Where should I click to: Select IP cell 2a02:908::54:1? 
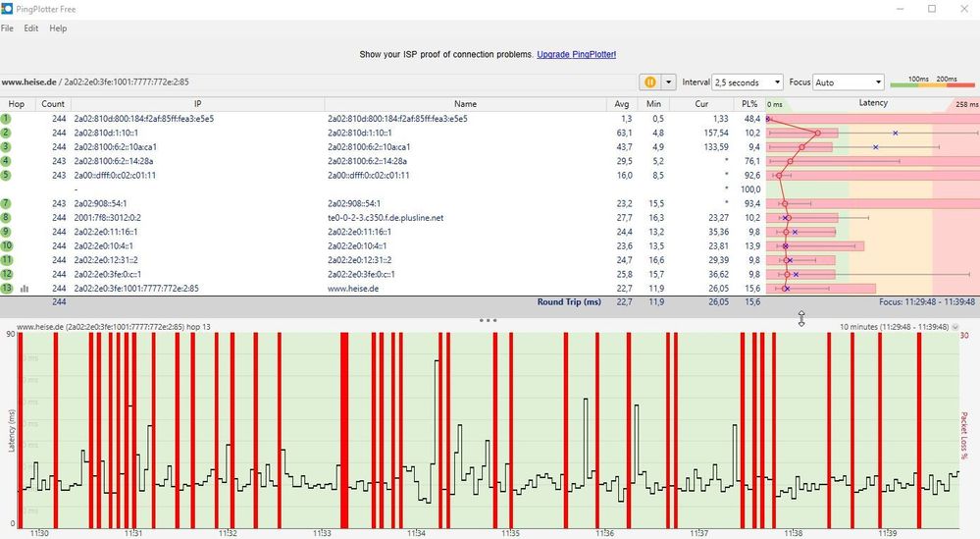point(100,203)
